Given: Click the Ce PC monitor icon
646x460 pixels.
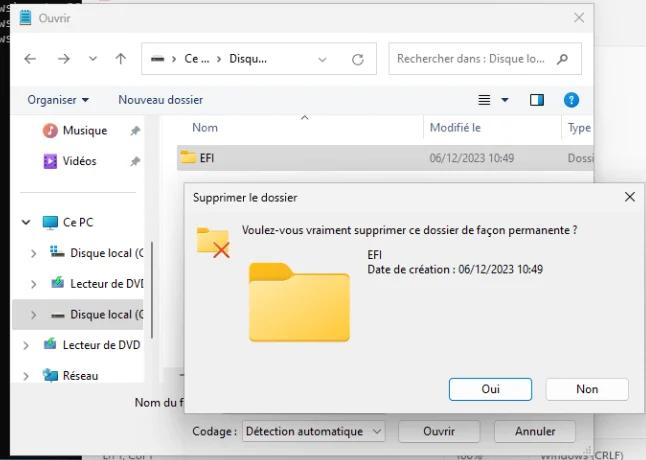Looking at the screenshot, I should pos(50,222).
